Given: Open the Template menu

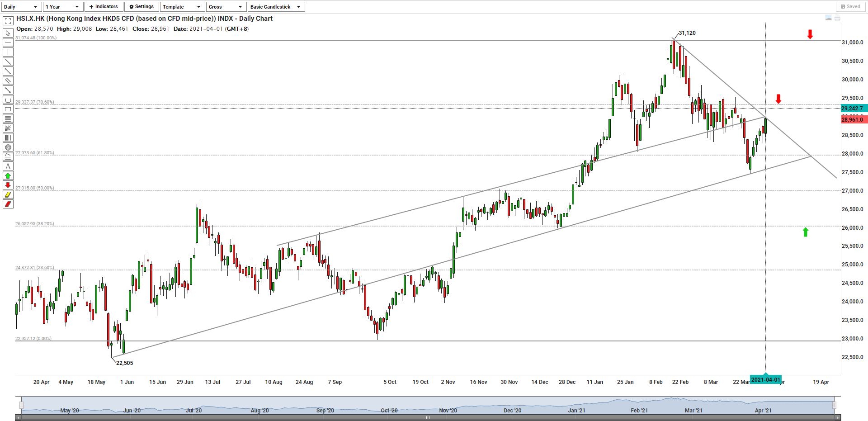Looking at the screenshot, I should point(181,7).
